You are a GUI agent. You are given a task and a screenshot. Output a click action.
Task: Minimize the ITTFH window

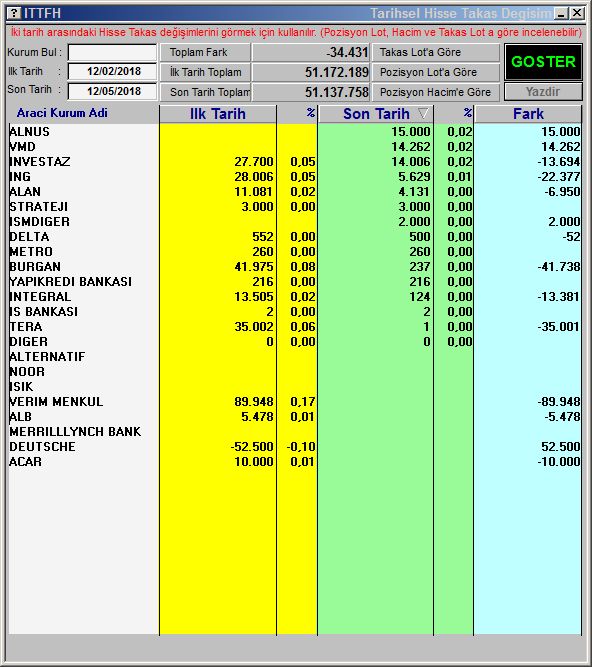pyautogui.click(x=561, y=14)
